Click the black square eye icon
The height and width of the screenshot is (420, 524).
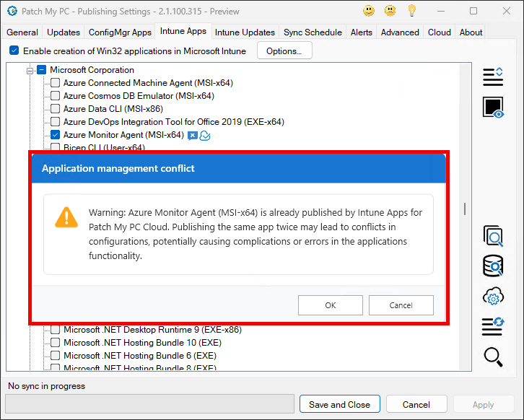[493, 108]
